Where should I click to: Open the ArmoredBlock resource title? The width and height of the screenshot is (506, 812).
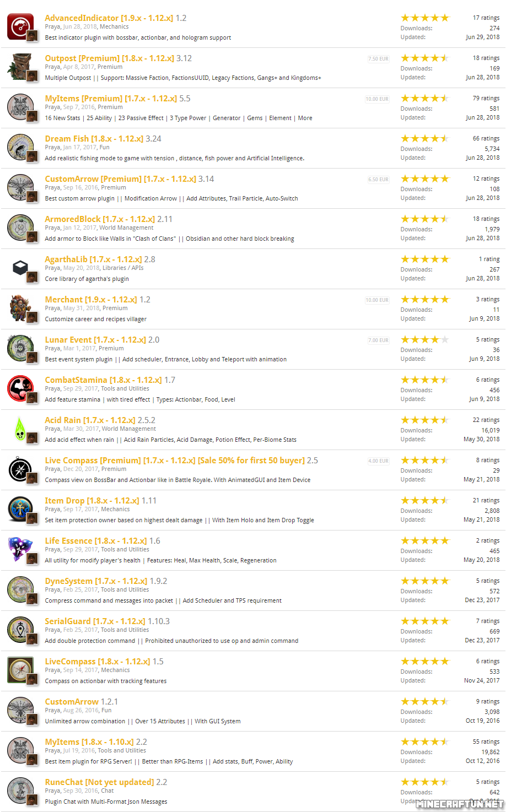coord(100,219)
